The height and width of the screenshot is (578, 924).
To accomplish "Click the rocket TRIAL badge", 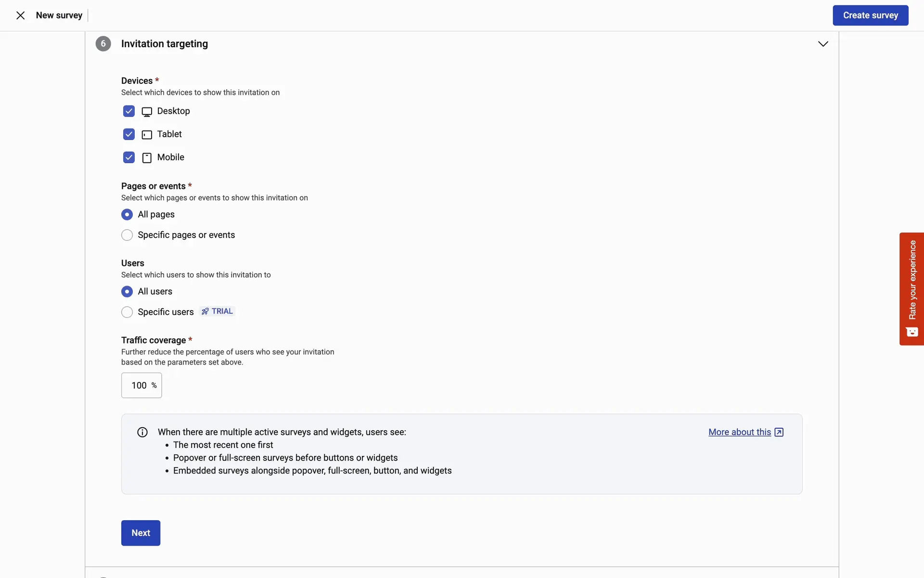I will click(217, 312).
